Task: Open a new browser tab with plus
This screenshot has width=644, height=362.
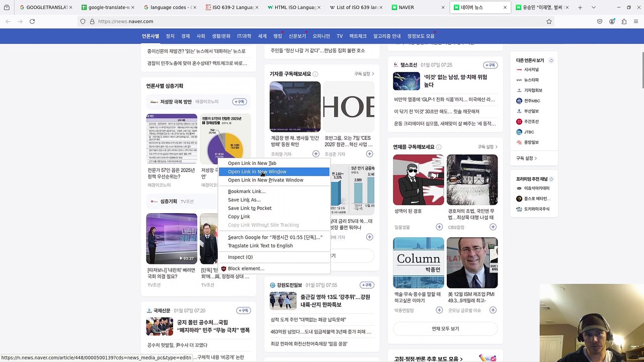Action: 580,8
